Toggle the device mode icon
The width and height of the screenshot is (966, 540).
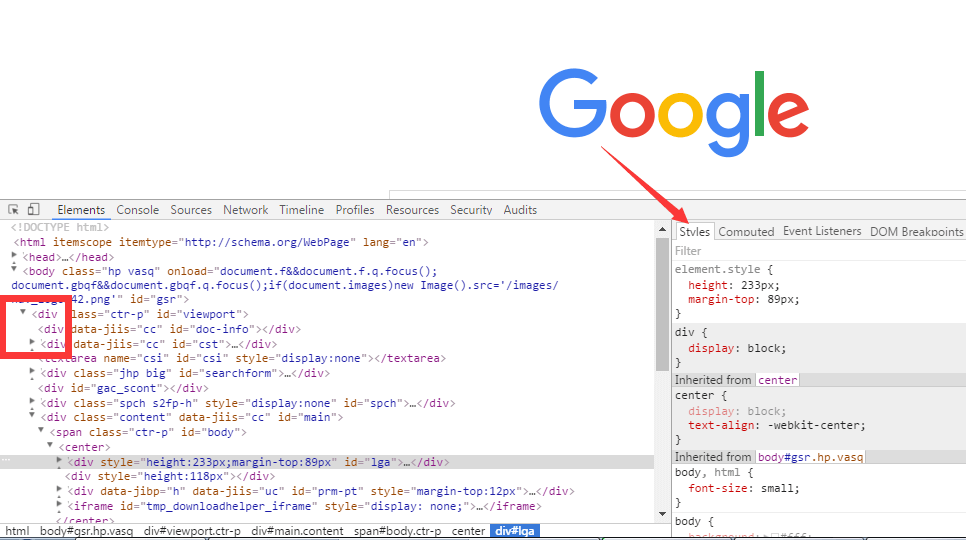click(x=33, y=209)
